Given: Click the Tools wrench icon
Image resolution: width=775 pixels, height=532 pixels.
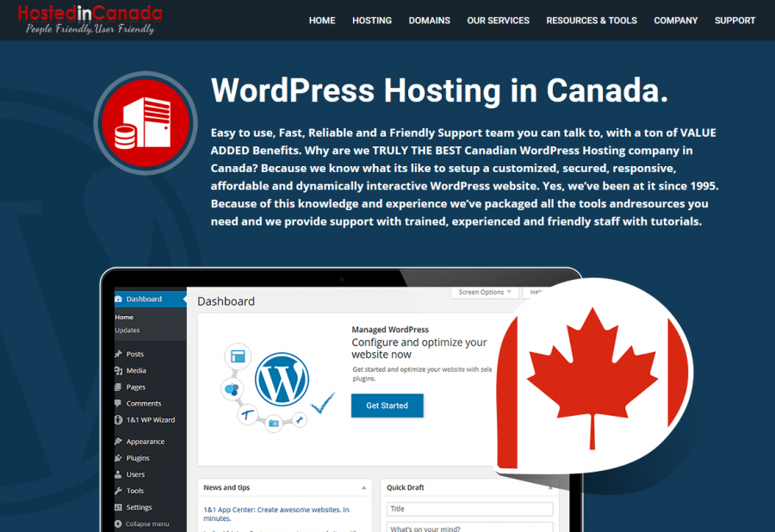Looking at the screenshot, I should point(118,491).
